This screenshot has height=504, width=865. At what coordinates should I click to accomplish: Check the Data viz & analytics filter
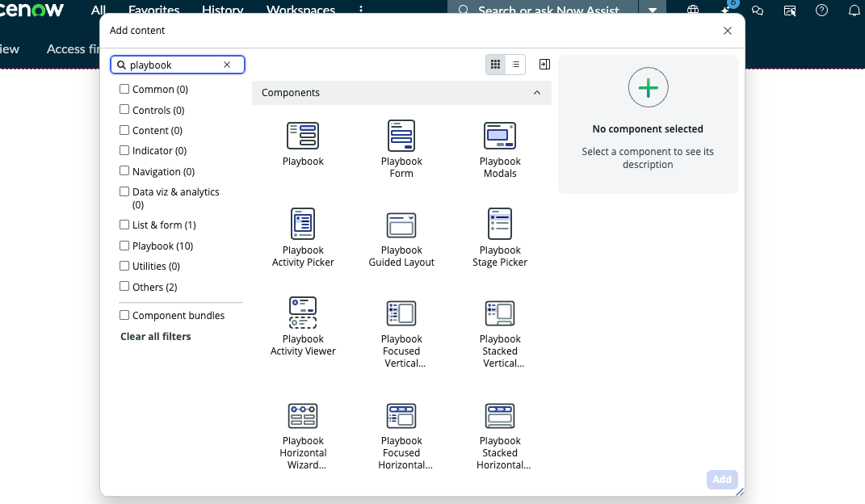[124, 191]
